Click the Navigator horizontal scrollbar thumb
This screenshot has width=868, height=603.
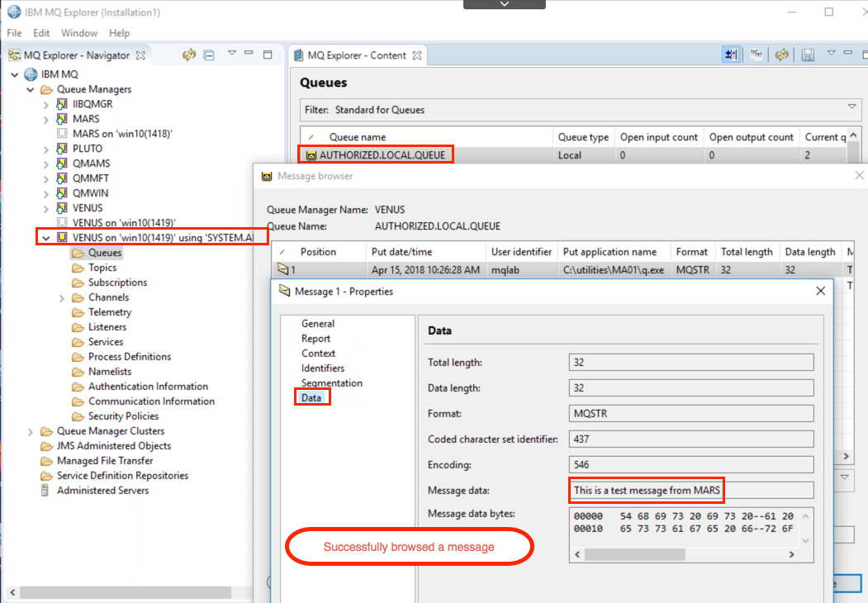(126, 592)
